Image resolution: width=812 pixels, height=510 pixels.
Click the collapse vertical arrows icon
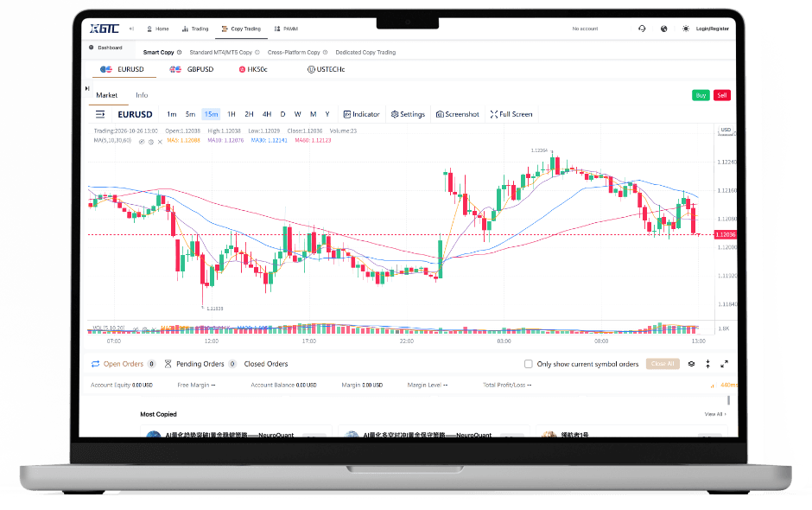[x=708, y=365]
